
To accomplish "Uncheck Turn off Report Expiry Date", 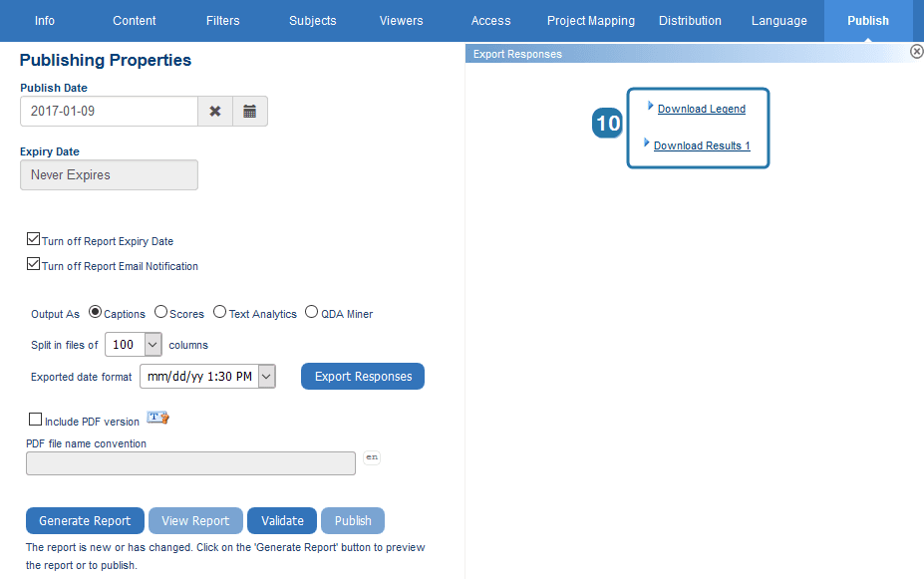I will pos(34,239).
